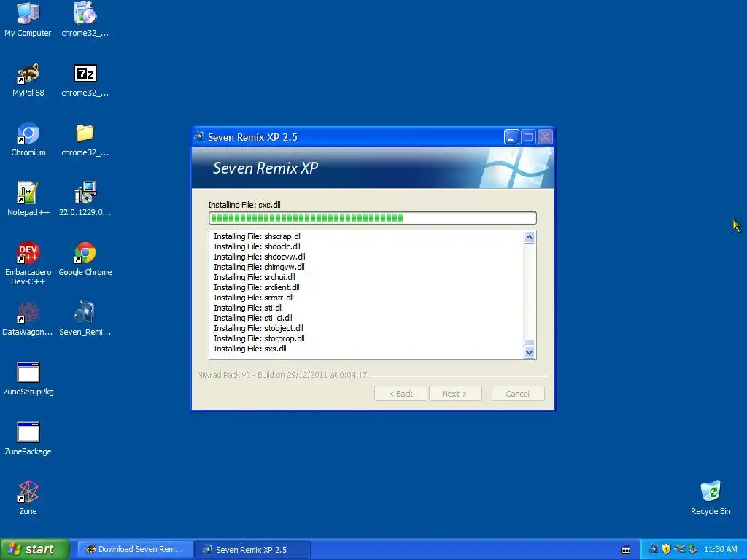Viewport: 747px width, 560px height.
Task: Launch Embarcadero Dev-C++ shortcut
Action: [x=28, y=263]
